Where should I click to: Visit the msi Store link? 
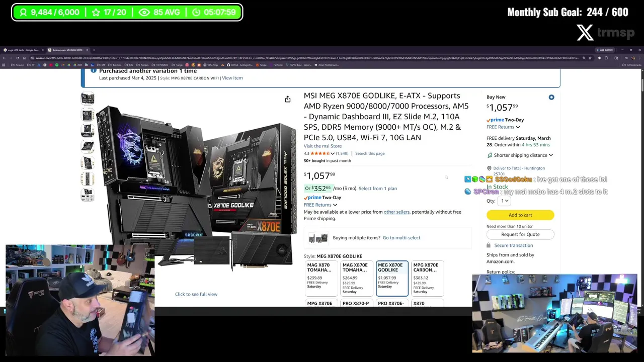point(323,146)
